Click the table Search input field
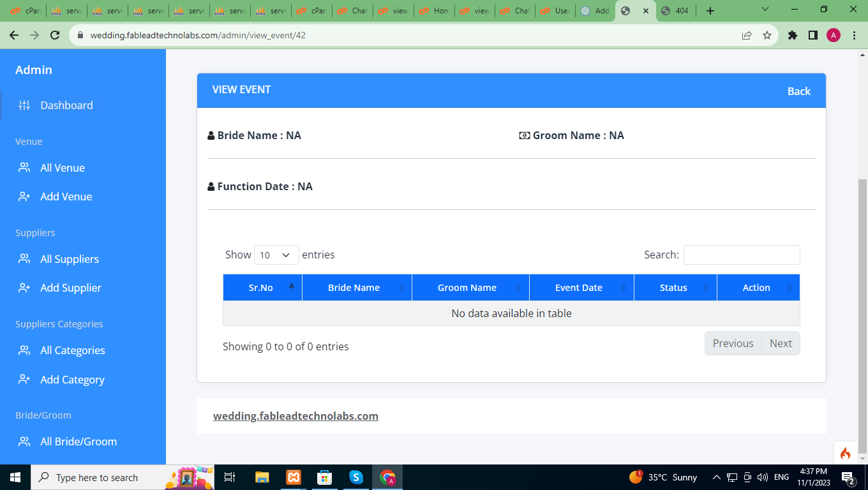The width and height of the screenshot is (868, 490). tap(741, 255)
